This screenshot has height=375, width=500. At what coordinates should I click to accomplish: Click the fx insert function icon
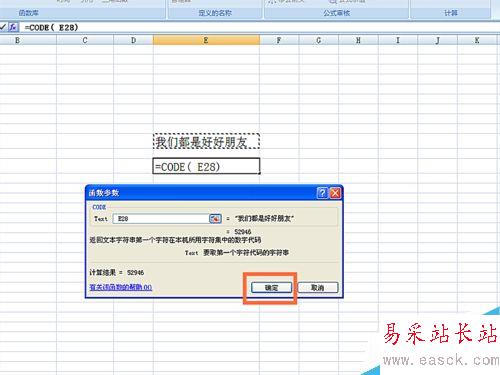coord(13,27)
